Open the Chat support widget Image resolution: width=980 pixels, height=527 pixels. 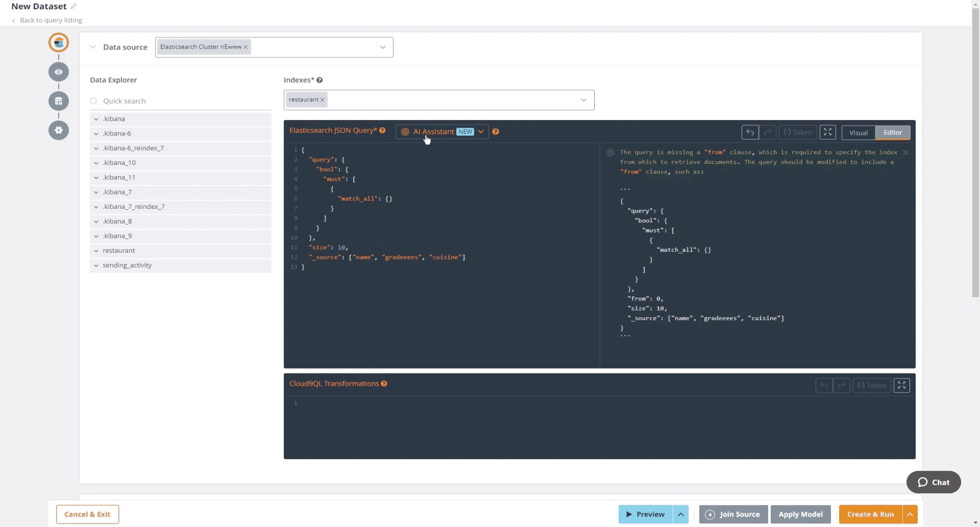(933, 482)
